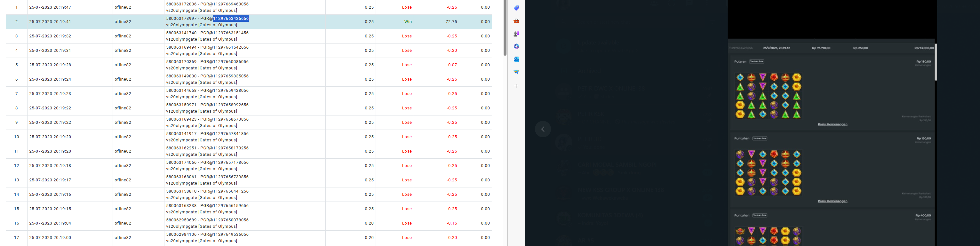Click the Rp 400,00 Kemenangan amount
Screen dimensions: 980x246
tap(923, 215)
